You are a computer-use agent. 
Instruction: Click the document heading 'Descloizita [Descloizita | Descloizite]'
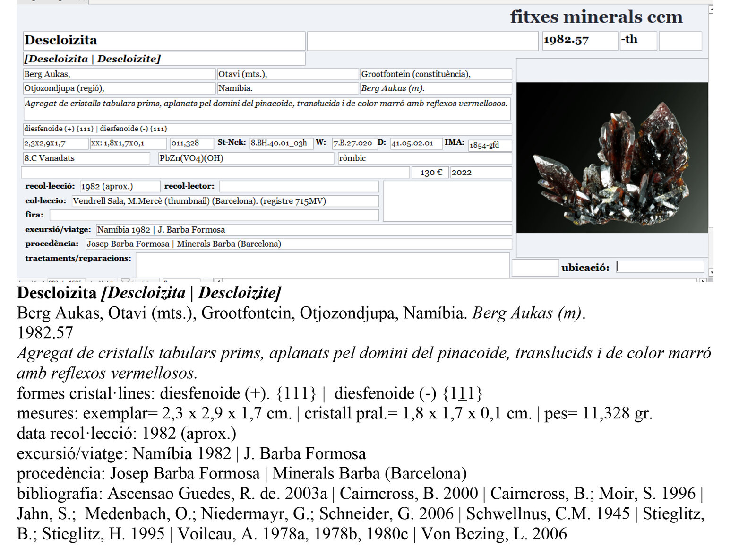coord(149,293)
